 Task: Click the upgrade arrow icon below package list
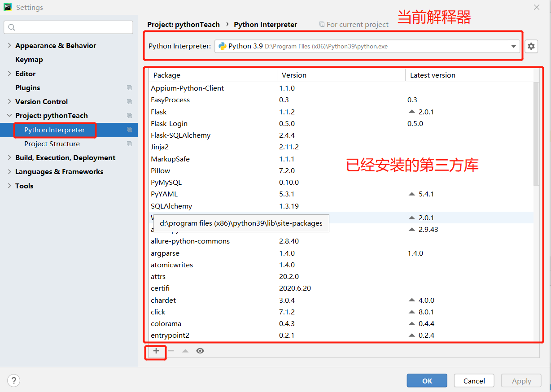185,351
